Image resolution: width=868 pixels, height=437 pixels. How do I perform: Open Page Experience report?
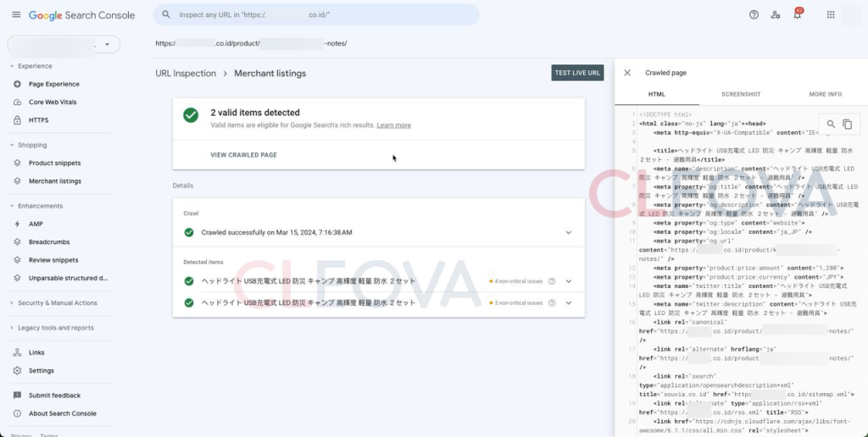pyautogui.click(x=54, y=84)
